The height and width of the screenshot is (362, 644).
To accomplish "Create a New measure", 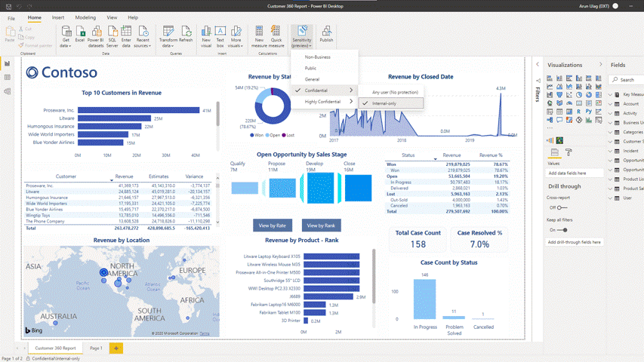I will (259, 36).
